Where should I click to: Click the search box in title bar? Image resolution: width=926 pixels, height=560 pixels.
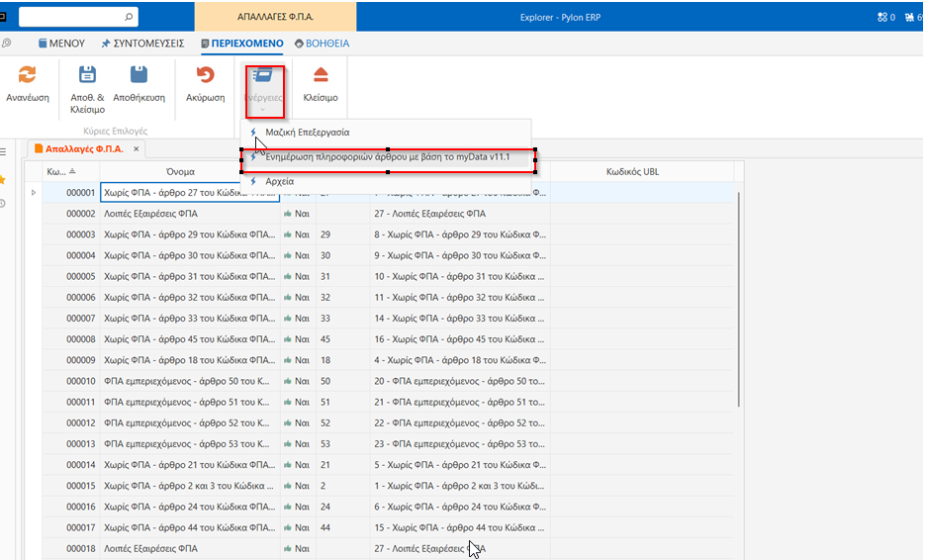(x=74, y=17)
